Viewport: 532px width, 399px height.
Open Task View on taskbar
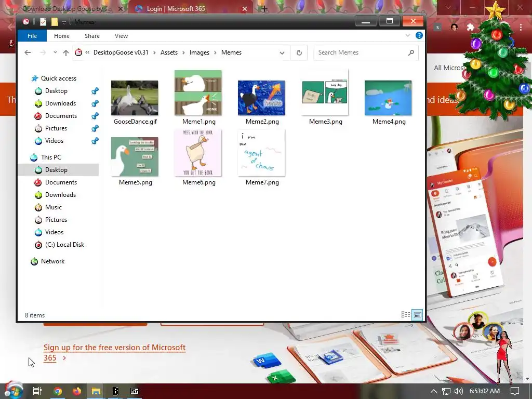tap(37, 391)
